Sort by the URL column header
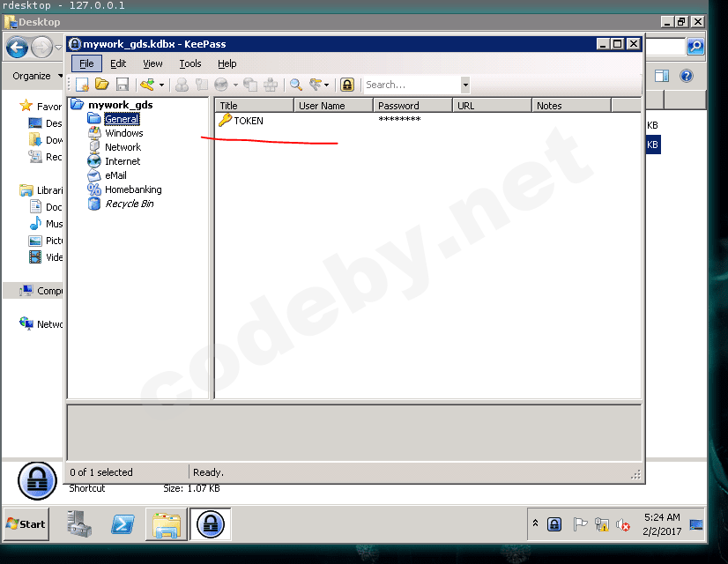Screen dimensions: 728x564 point(493,106)
